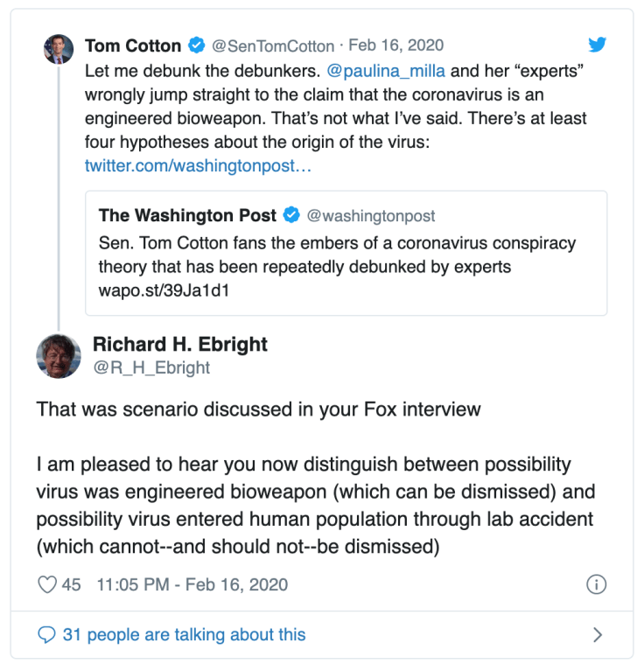The image size is (644, 671).
Task: Open the tweet info icon
Action: (596, 584)
